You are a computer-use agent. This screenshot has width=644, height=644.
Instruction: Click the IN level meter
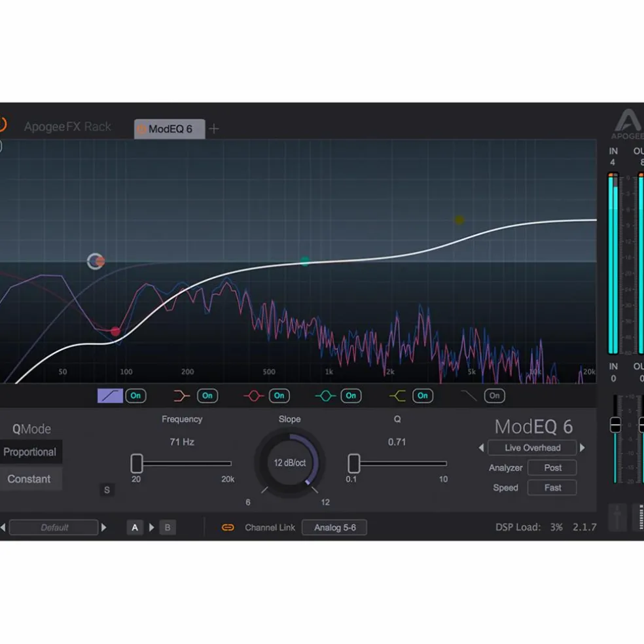coord(613,263)
